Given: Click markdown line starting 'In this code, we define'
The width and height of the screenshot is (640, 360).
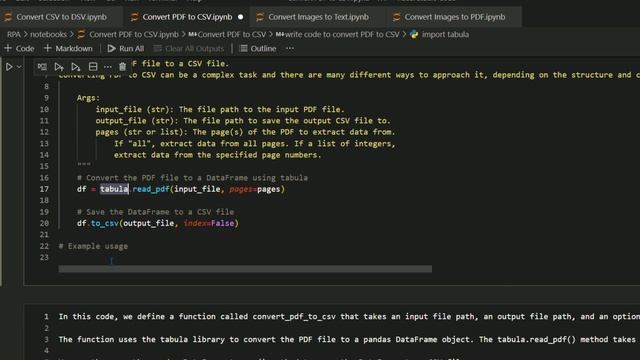Looking at the screenshot, I should click(x=349, y=316).
